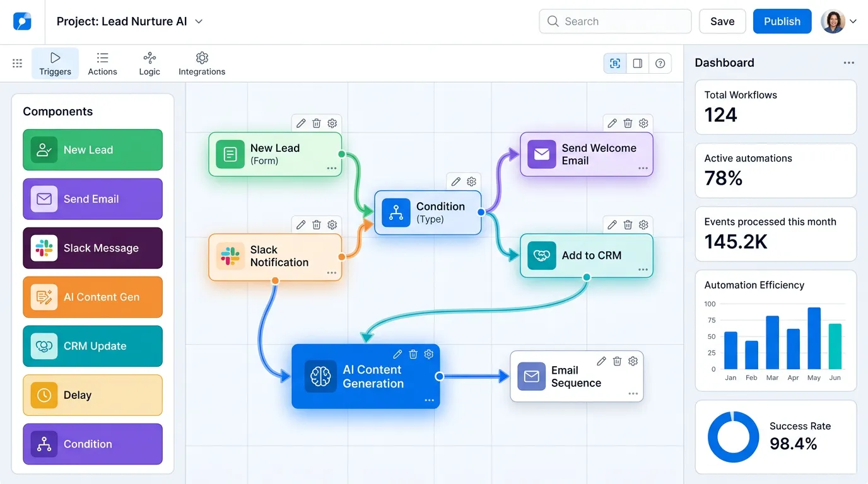Screen dimensions: 868x484
Task: Click into the Search field
Action: (x=615, y=21)
